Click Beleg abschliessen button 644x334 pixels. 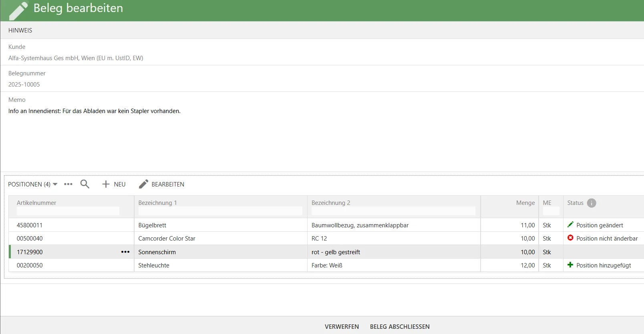[400, 326]
